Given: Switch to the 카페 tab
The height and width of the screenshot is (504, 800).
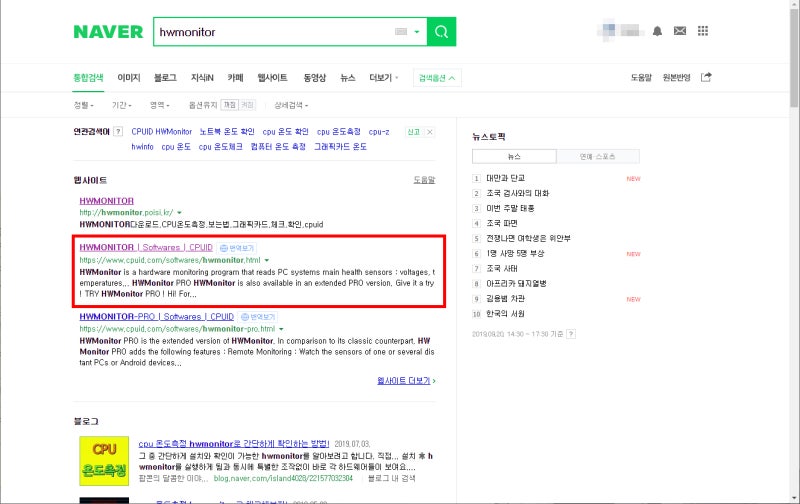Looking at the screenshot, I should tap(235, 78).
